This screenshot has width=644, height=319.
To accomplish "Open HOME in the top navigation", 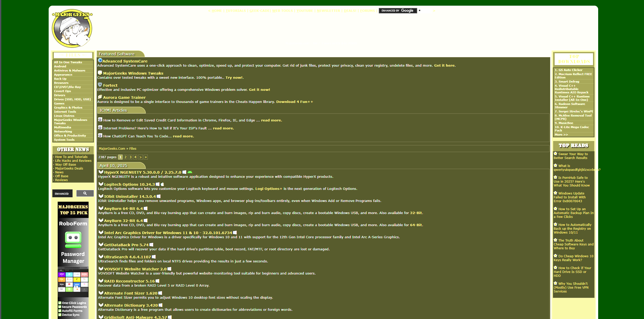I will tap(217, 11).
